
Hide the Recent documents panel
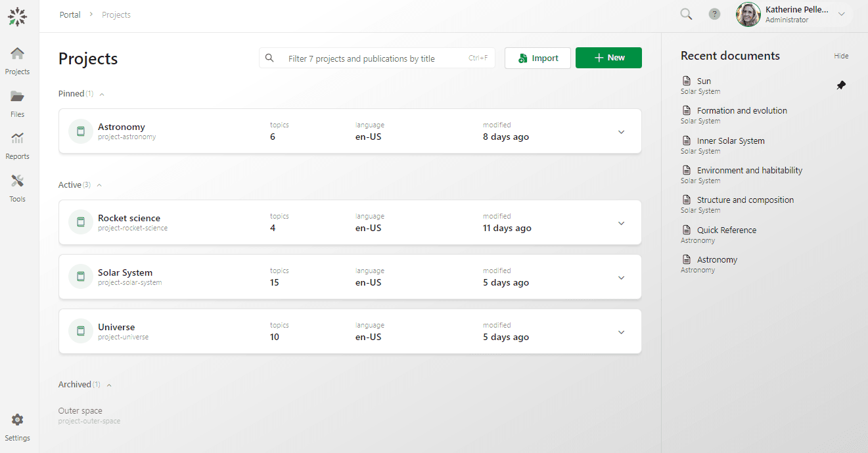(x=841, y=56)
